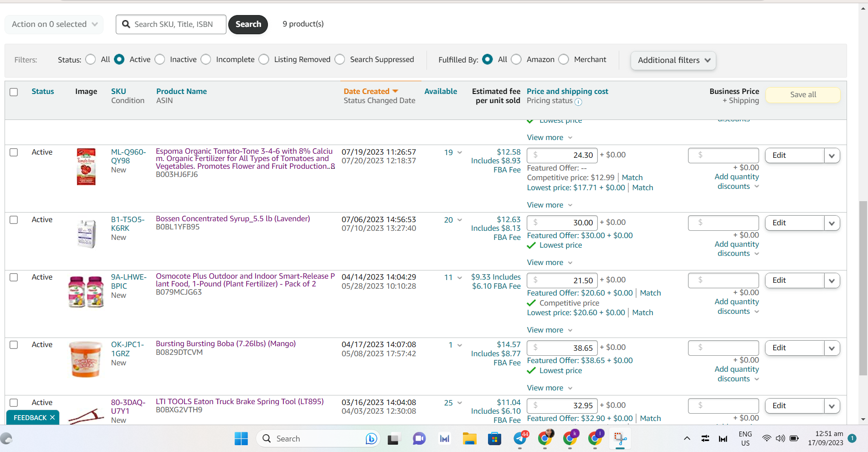Expand the Additional filters dropdown
The height and width of the screenshot is (452, 868).
(673, 60)
